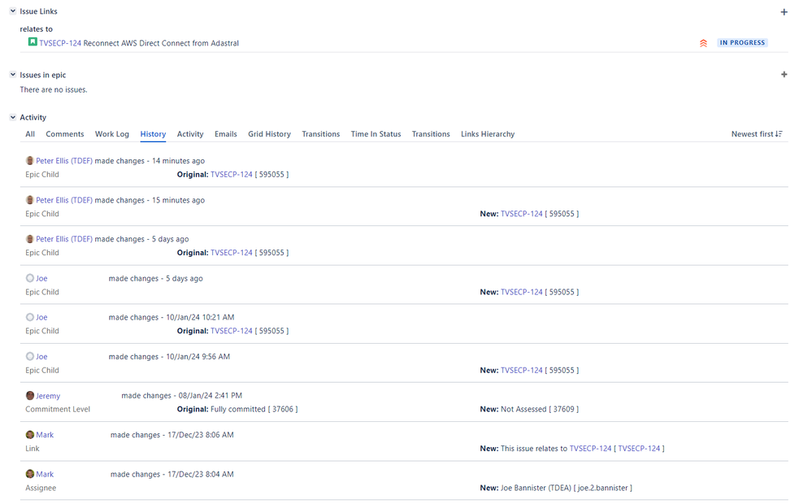Click 'Fully committed [ 37606 ]' original value
This screenshot has width=812, height=504.
254,409
